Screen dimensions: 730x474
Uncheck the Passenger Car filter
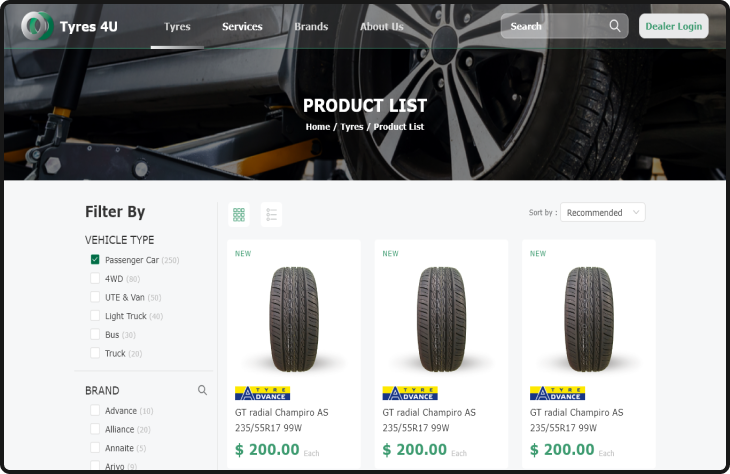tap(95, 259)
